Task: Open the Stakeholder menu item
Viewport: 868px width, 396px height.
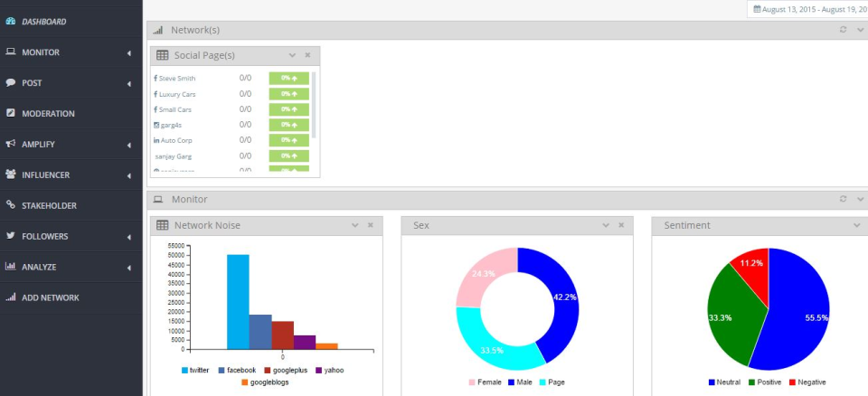Action: (x=49, y=206)
